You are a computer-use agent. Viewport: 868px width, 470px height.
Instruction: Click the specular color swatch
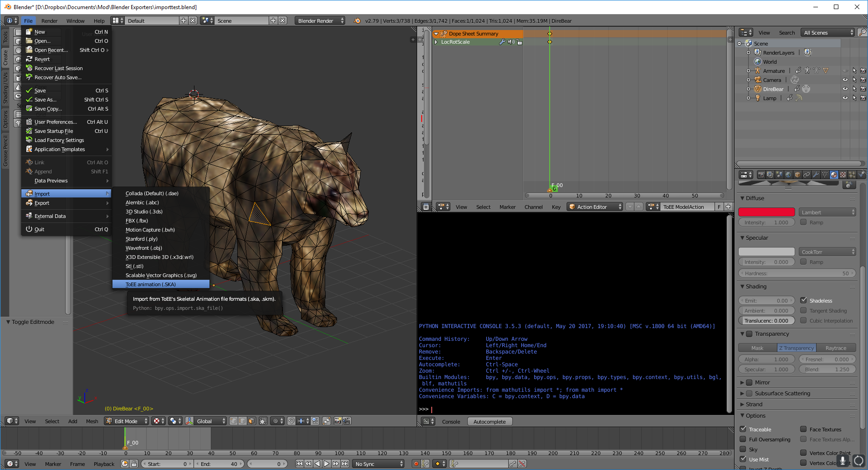pyautogui.click(x=766, y=252)
